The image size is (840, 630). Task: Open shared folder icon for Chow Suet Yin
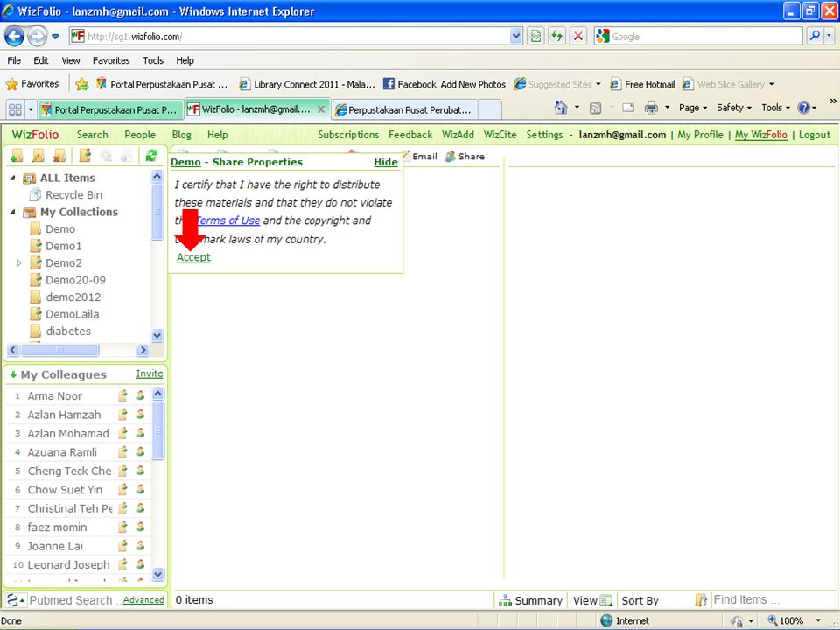[122, 490]
